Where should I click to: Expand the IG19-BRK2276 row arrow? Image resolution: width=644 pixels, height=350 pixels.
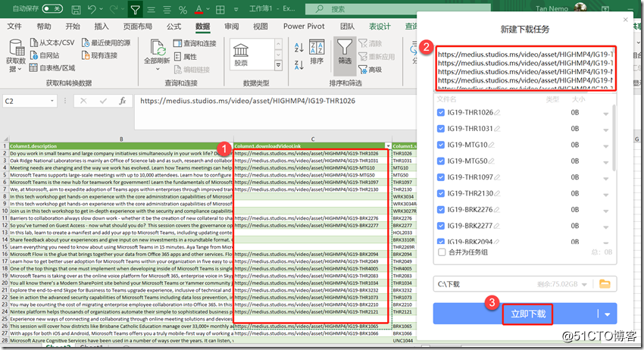[x=606, y=211]
